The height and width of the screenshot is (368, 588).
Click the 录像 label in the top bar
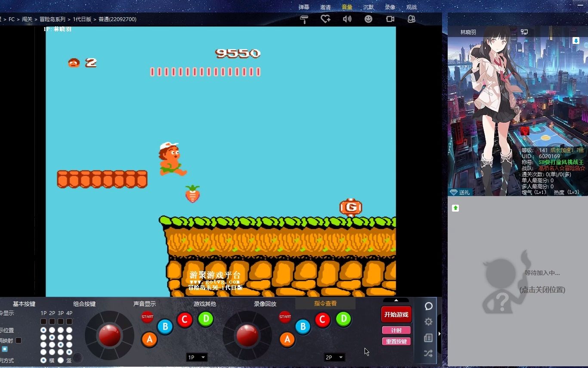[x=390, y=7]
